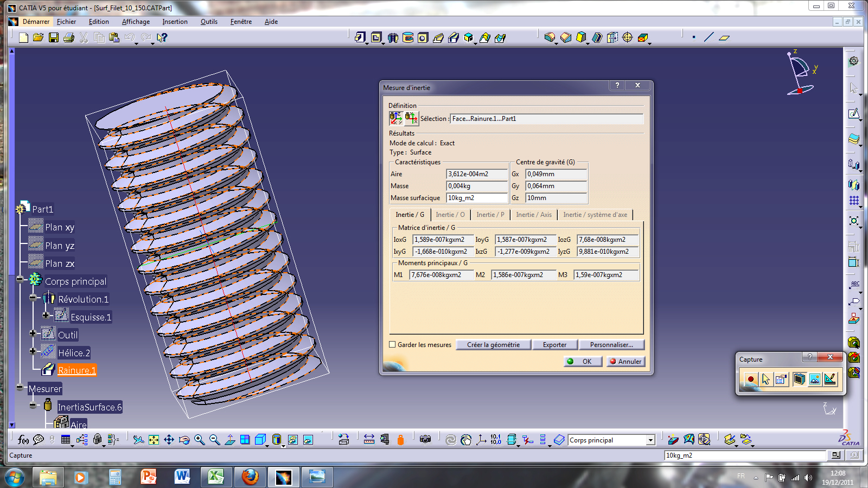Expand the Hélice.2 tree node

tap(33, 351)
